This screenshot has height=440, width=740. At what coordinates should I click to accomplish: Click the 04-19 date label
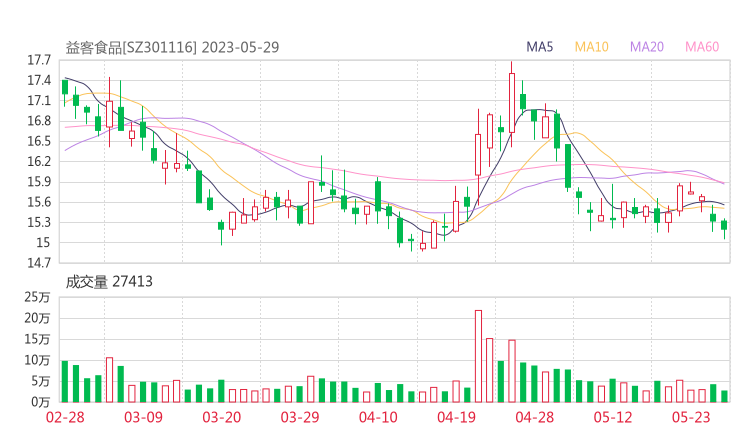[x=457, y=417]
